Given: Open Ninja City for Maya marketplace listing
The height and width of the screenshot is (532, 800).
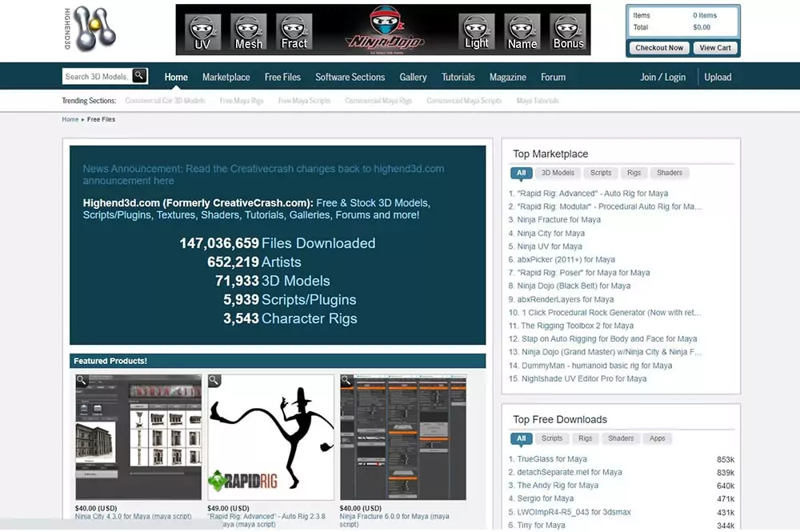Looking at the screenshot, I should coord(551,233).
